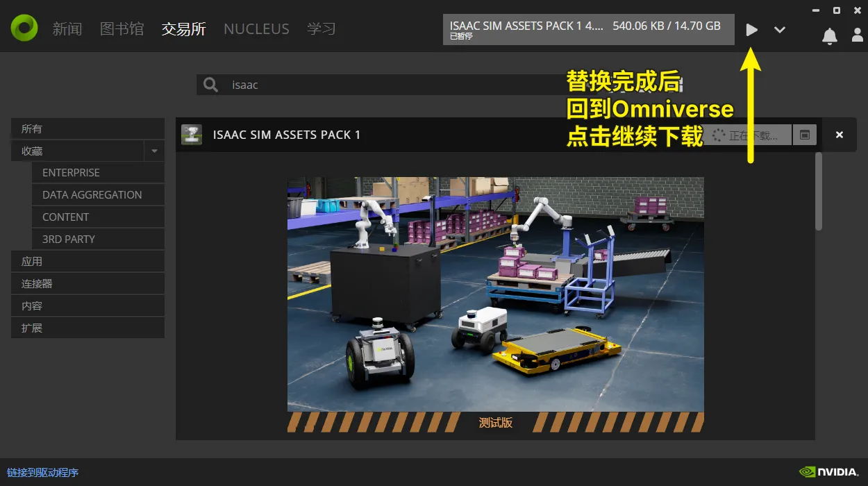868x486 pixels.
Task: Select the 连接器 category
Action: coord(87,284)
